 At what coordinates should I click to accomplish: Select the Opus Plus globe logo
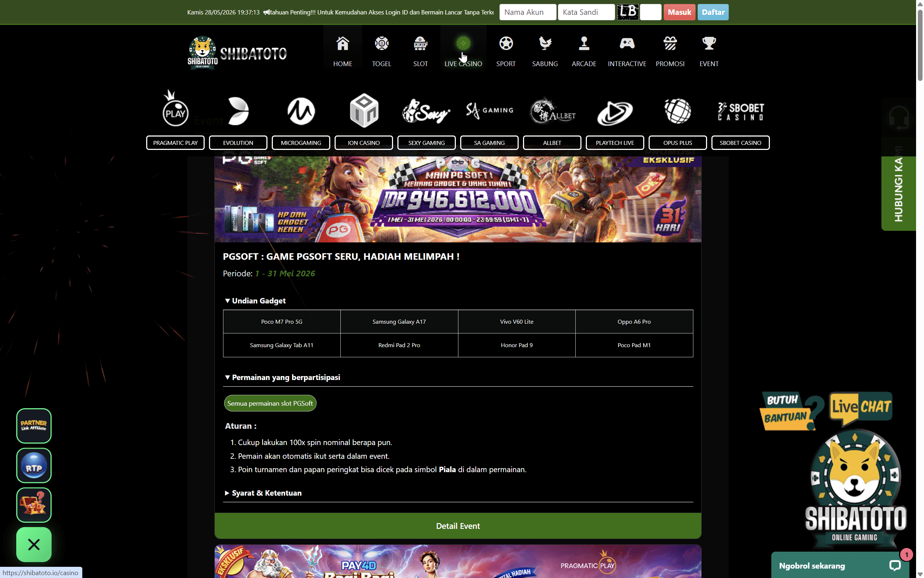click(x=678, y=111)
